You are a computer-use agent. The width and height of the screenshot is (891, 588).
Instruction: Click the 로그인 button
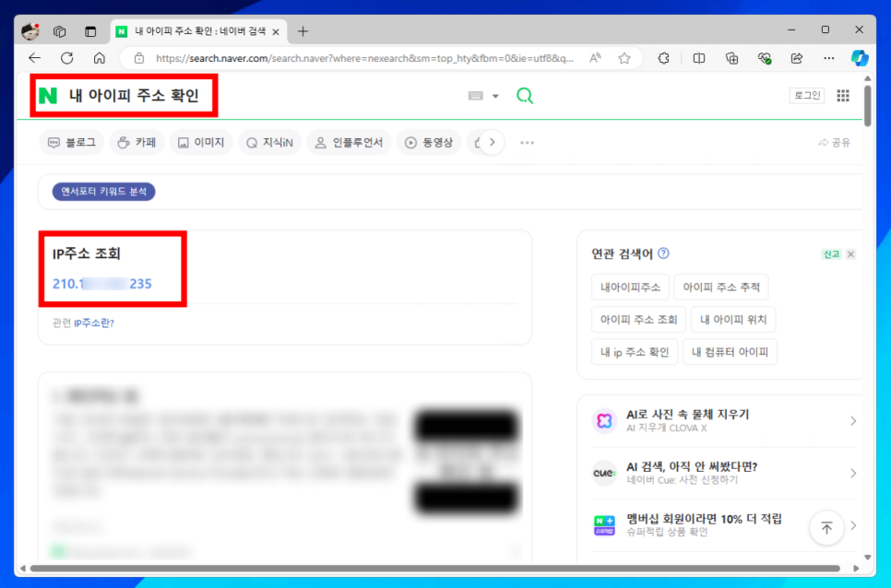[x=807, y=95]
